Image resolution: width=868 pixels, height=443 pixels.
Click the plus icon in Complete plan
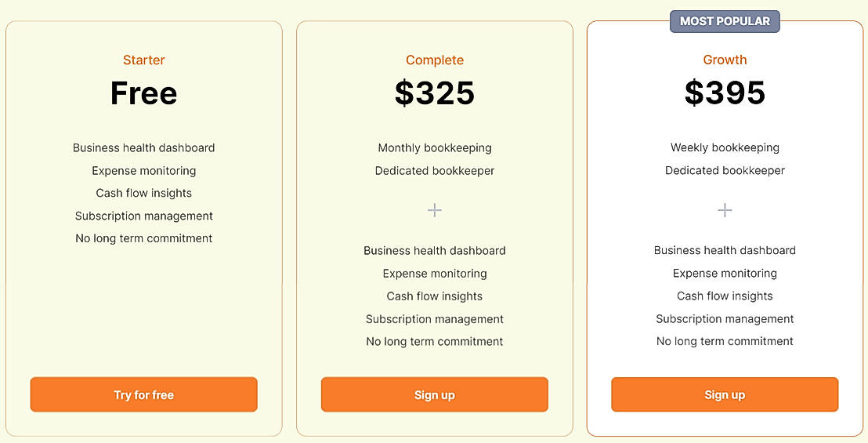coord(435,210)
